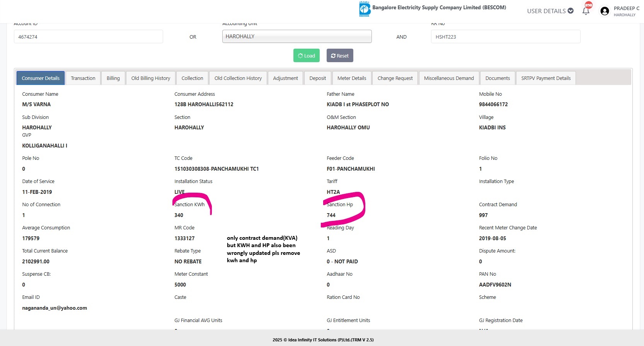Click ASD value 0 - NOT PAID
The image size is (644, 346).
(342, 261)
